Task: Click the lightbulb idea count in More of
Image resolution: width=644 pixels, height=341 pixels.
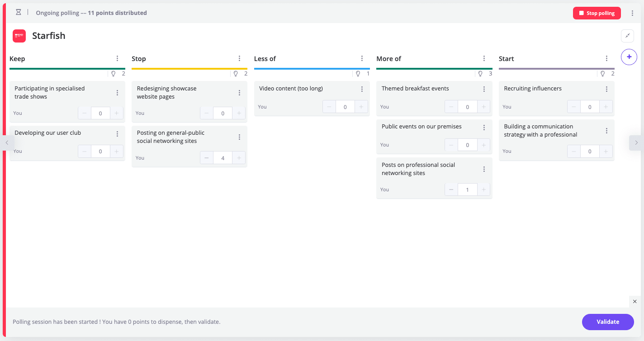Action: 485,74
